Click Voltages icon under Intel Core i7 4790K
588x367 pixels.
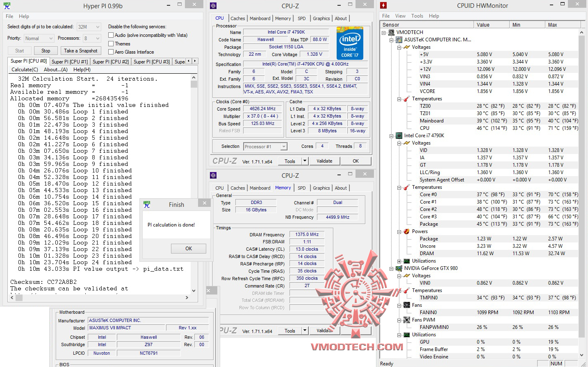point(407,143)
